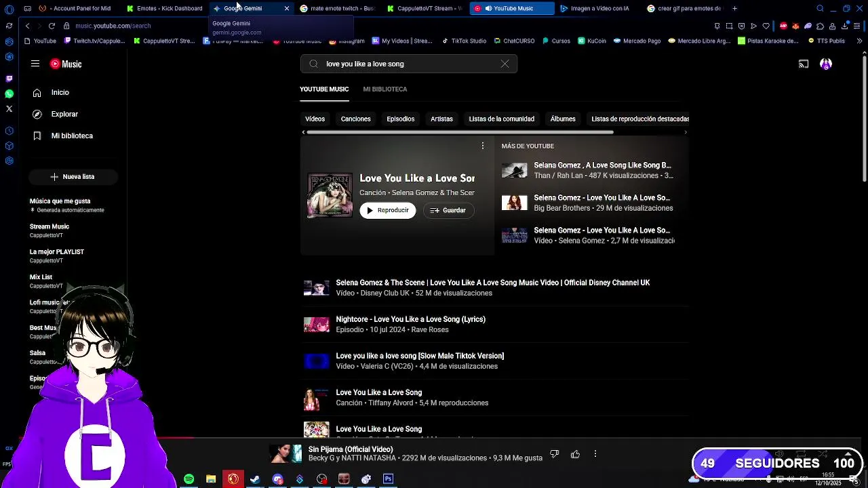Open new browser tab
868x488 pixels.
734,8
